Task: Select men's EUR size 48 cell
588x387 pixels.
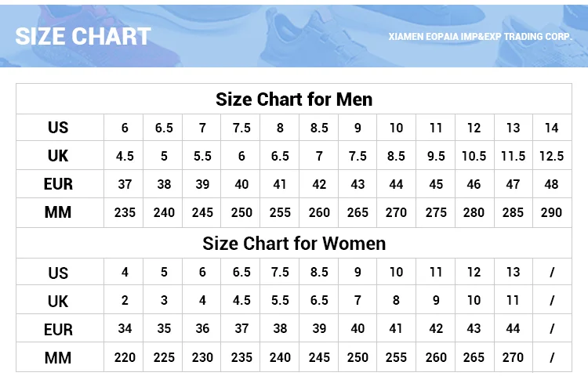Action: click(x=551, y=185)
